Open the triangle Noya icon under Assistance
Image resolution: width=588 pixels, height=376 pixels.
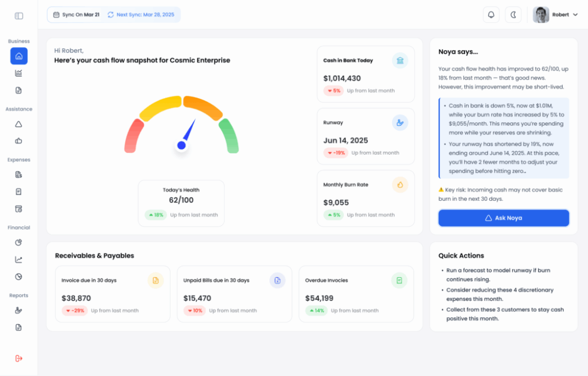[19, 124]
